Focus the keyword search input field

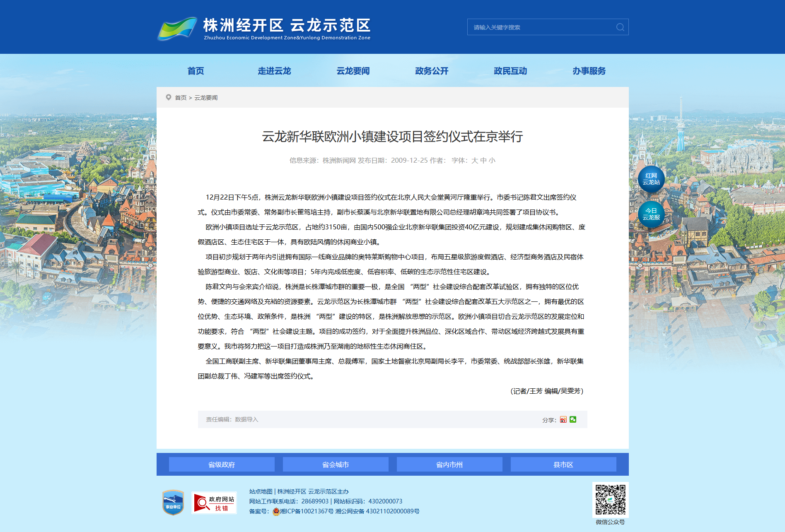click(x=541, y=27)
